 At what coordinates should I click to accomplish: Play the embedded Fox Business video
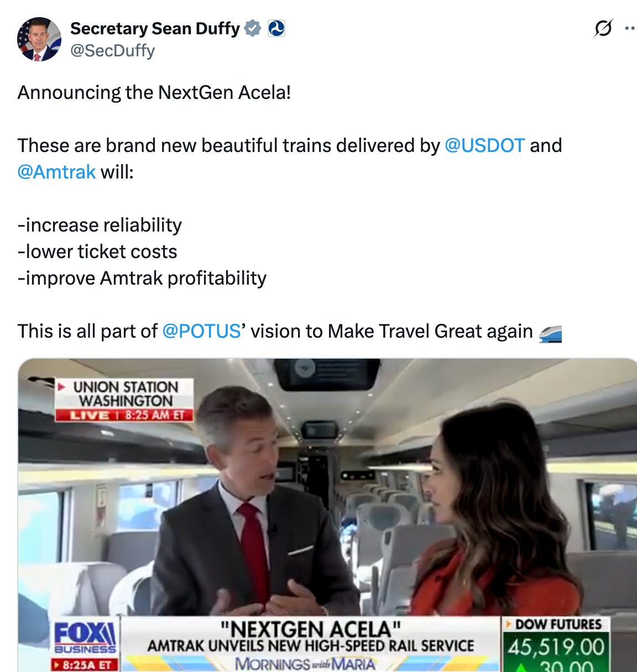coord(327,515)
